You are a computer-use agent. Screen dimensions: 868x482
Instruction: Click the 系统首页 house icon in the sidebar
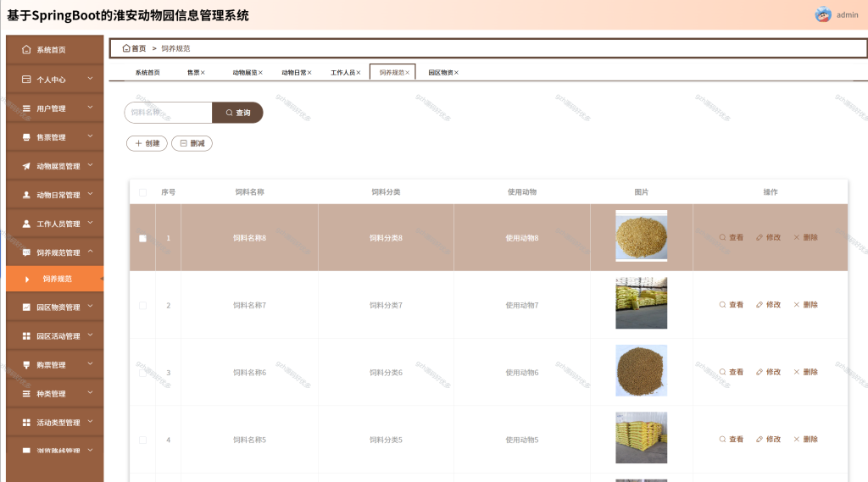click(x=26, y=49)
